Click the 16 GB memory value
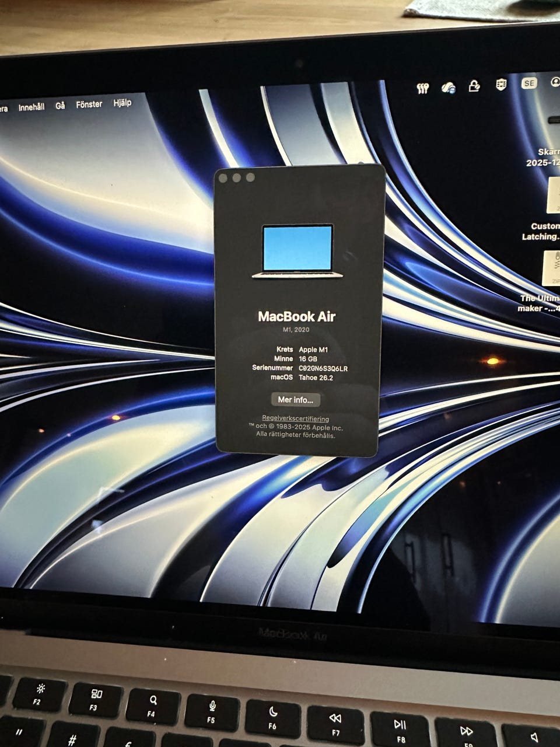The width and height of the screenshot is (560, 747). click(308, 359)
